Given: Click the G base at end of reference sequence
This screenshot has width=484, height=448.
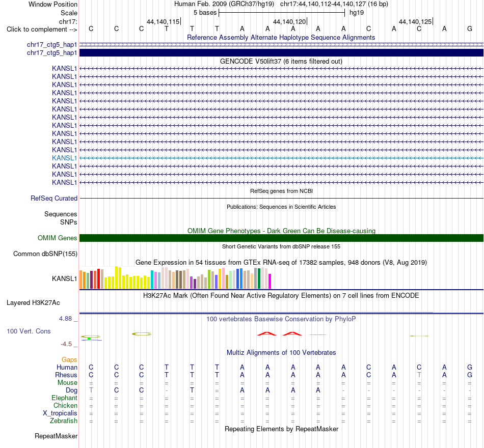Looking at the screenshot, I should click(x=470, y=29).
